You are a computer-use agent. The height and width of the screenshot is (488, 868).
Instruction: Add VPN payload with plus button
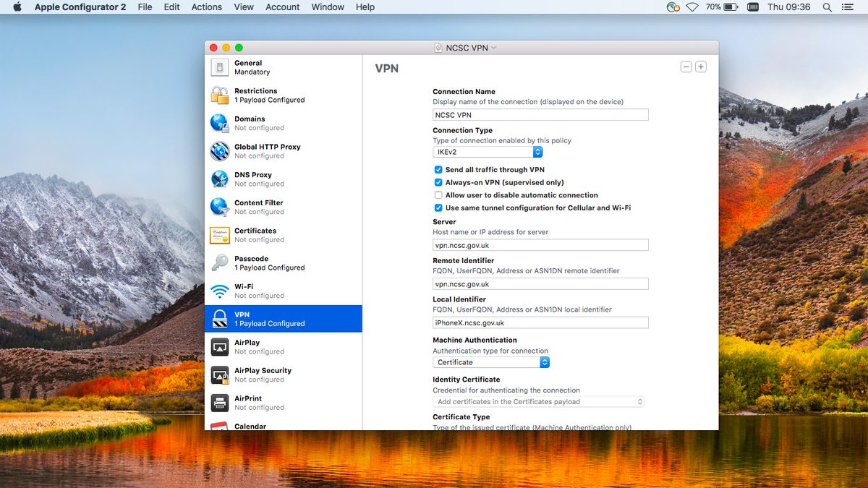tap(701, 67)
